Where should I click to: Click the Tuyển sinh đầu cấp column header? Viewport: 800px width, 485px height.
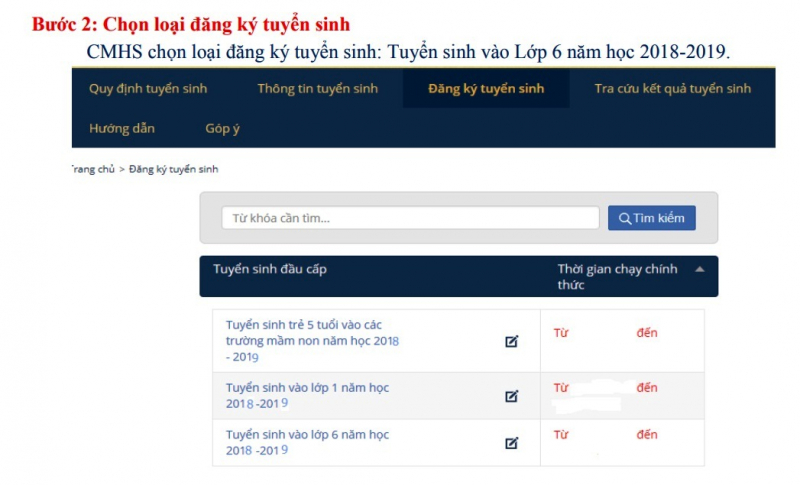click(x=270, y=269)
